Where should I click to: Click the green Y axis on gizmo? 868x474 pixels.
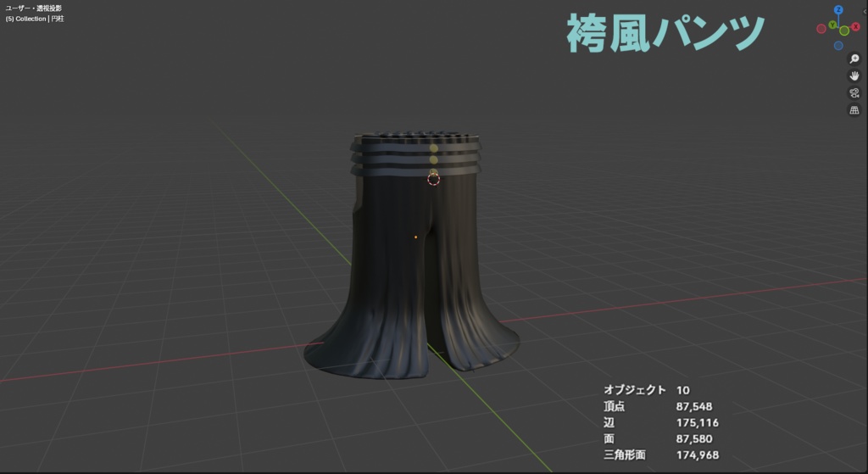(832, 25)
